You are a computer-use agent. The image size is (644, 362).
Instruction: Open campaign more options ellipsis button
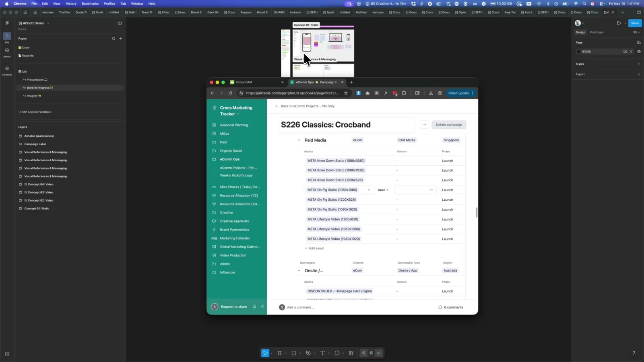(x=425, y=125)
